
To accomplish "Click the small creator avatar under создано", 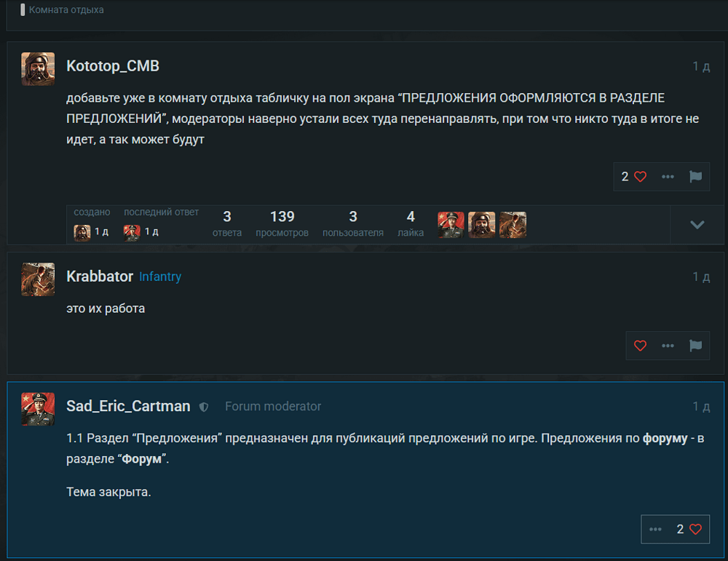I will tap(82, 232).
